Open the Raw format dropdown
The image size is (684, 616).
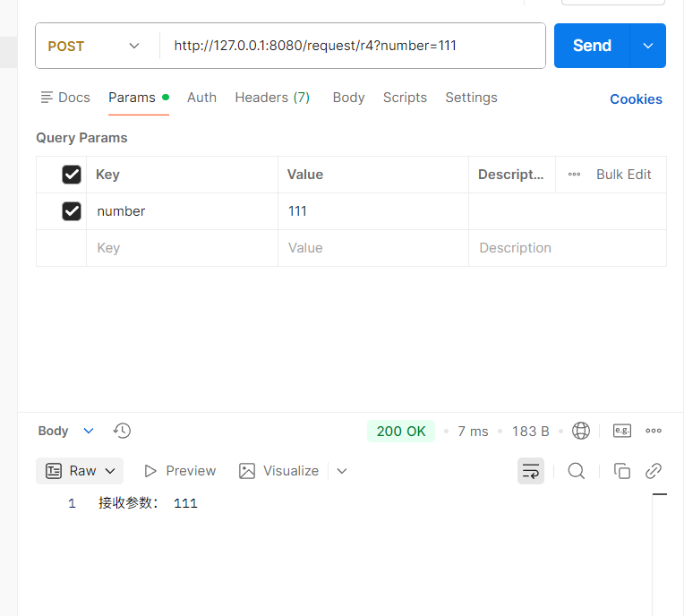point(80,471)
